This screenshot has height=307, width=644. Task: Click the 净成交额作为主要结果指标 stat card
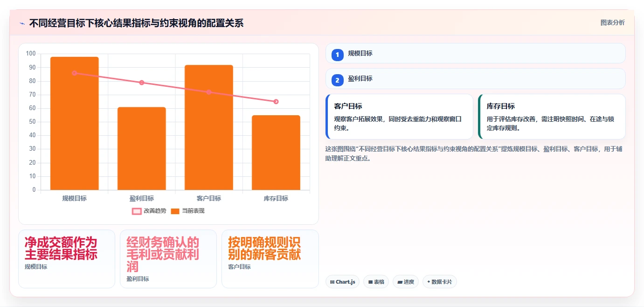67,259
